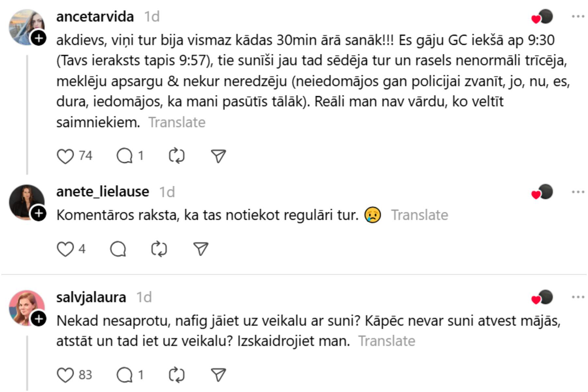Screen dimensions: 588x392
Task: Repost anete_lielause's comment
Action: [159, 249]
